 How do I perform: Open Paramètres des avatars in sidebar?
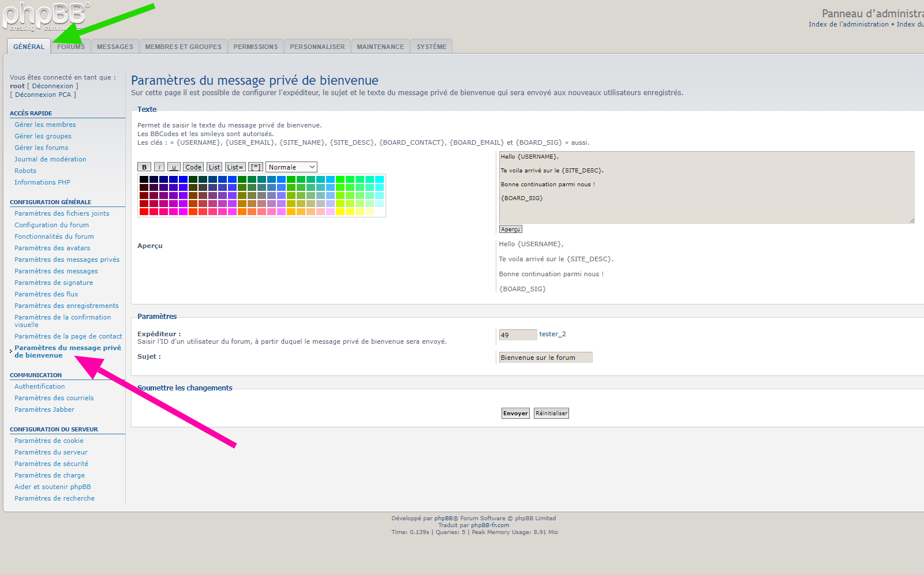click(53, 248)
